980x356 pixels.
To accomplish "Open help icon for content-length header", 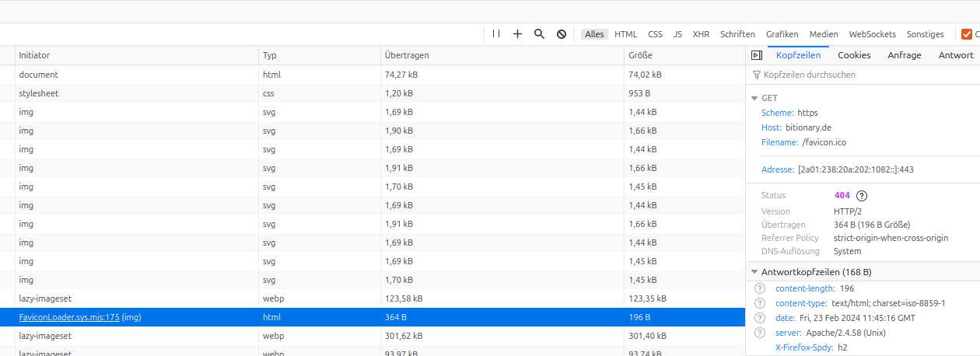I will (x=760, y=288).
